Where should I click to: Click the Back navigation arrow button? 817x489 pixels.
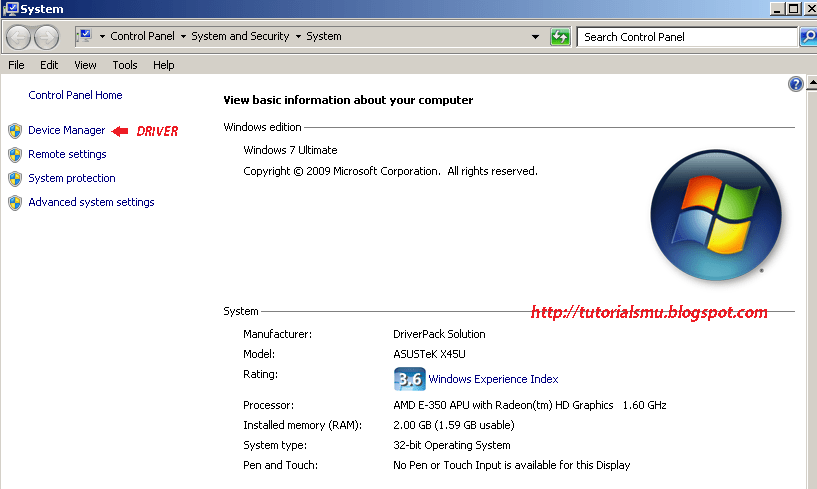[19, 37]
